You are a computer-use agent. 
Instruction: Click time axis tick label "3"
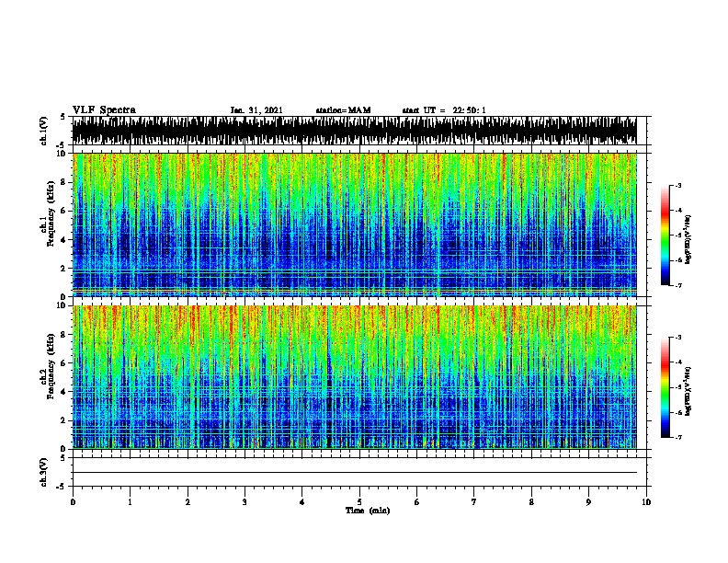coord(245,502)
